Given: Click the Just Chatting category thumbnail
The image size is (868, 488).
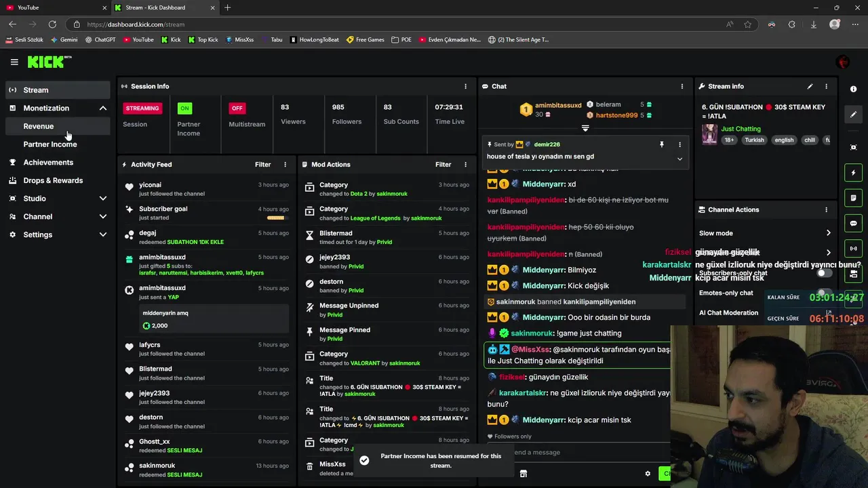Looking at the screenshot, I should [709, 134].
